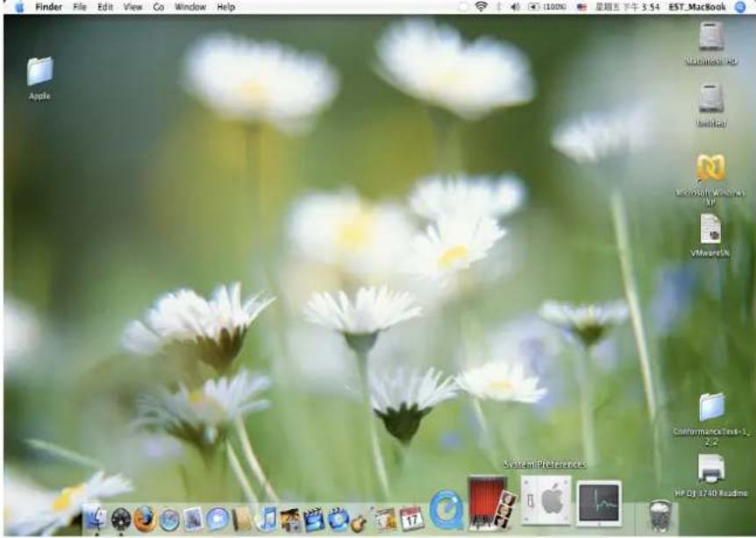This screenshot has width=756, height=538.
Task: Open the Edit menu
Action: 105,7
